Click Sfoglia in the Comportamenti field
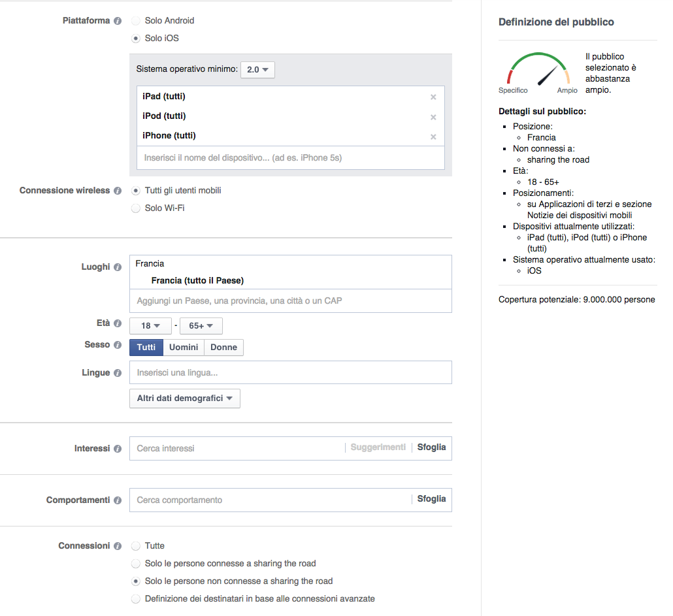The image size is (673, 616). click(x=431, y=499)
